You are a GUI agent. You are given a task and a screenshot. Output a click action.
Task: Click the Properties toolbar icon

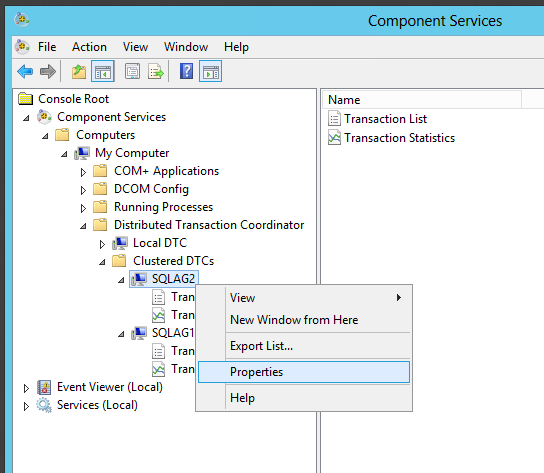[x=132, y=71]
